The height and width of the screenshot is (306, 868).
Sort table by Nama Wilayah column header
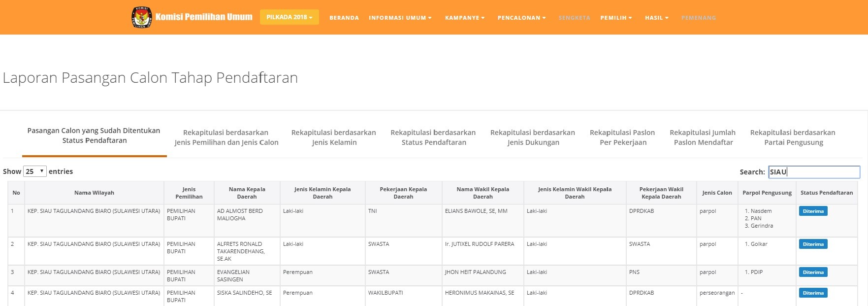[x=94, y=193]
